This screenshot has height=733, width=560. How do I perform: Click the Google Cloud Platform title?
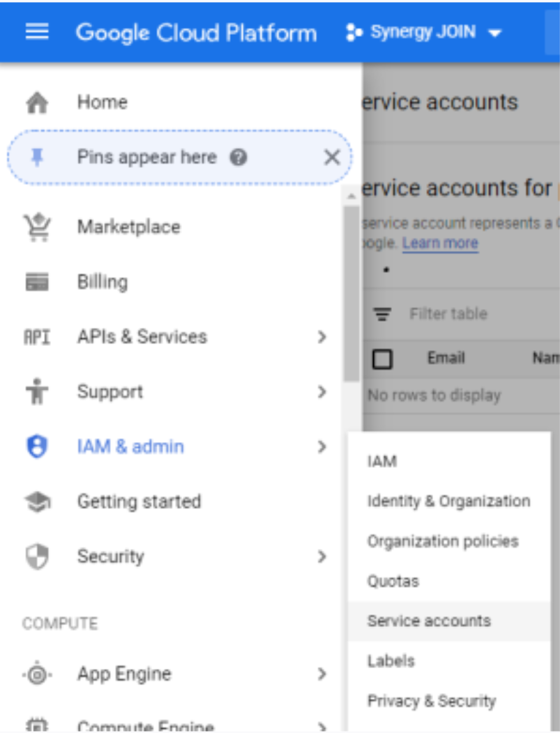pos(197,33)
